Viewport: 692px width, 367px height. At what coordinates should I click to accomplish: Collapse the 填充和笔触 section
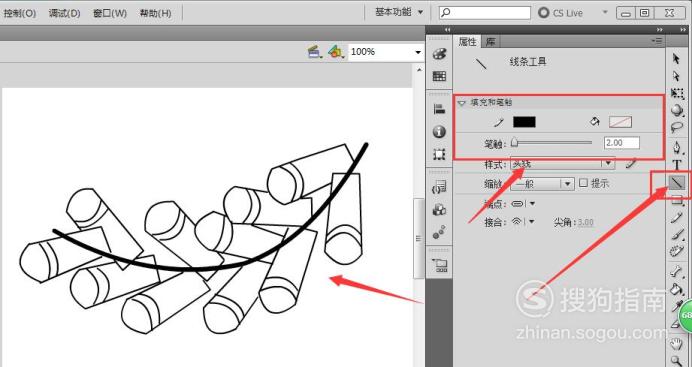pos(462,103)
